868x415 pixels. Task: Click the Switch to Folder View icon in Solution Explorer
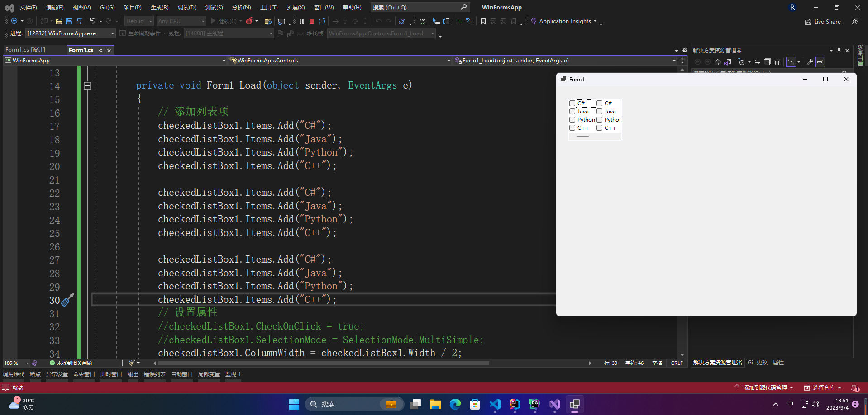pos(728,62)
